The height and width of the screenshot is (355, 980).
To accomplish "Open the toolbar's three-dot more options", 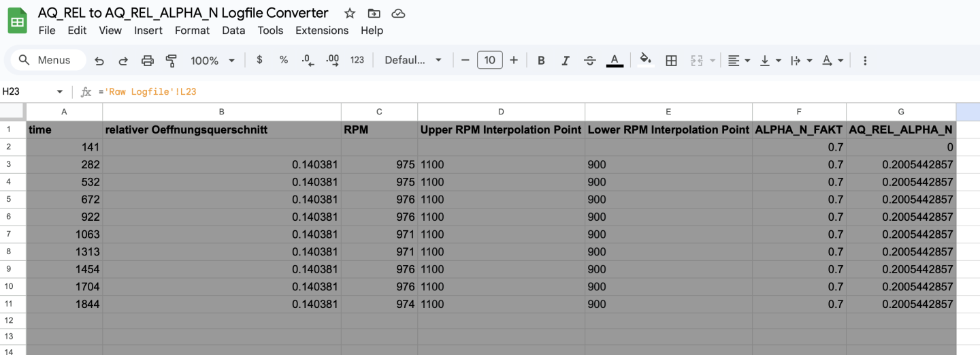I will click(x=865, y=61).
